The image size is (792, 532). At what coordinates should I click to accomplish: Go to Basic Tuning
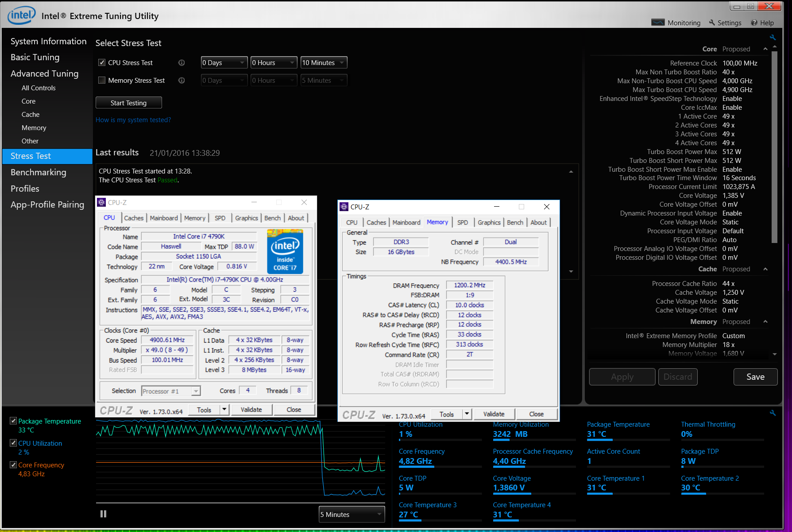click(x=35, y=57)
